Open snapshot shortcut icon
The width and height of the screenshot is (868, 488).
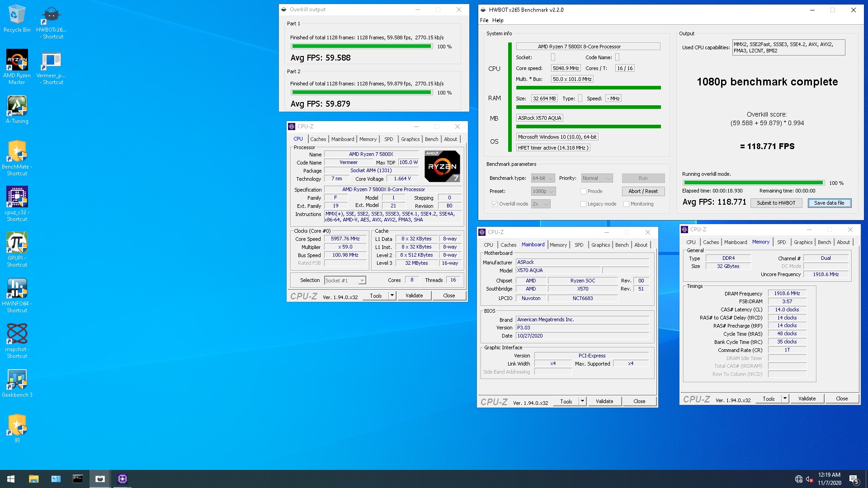(17, 341)
